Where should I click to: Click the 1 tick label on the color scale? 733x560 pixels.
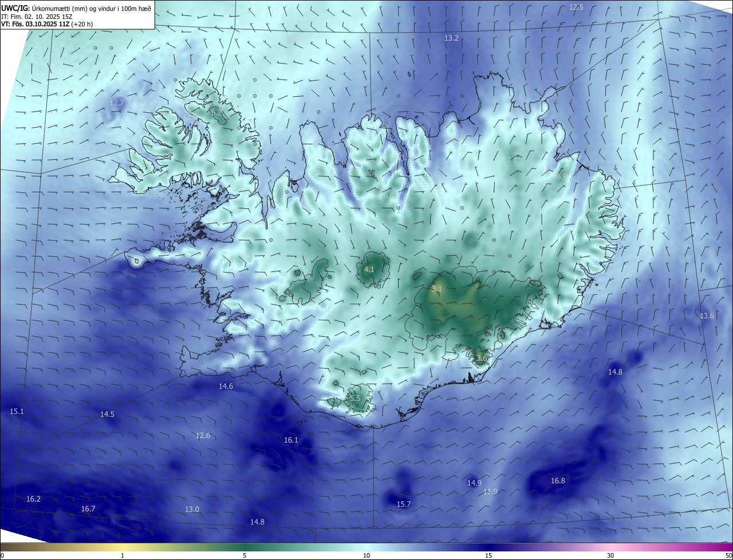point(123,555)
